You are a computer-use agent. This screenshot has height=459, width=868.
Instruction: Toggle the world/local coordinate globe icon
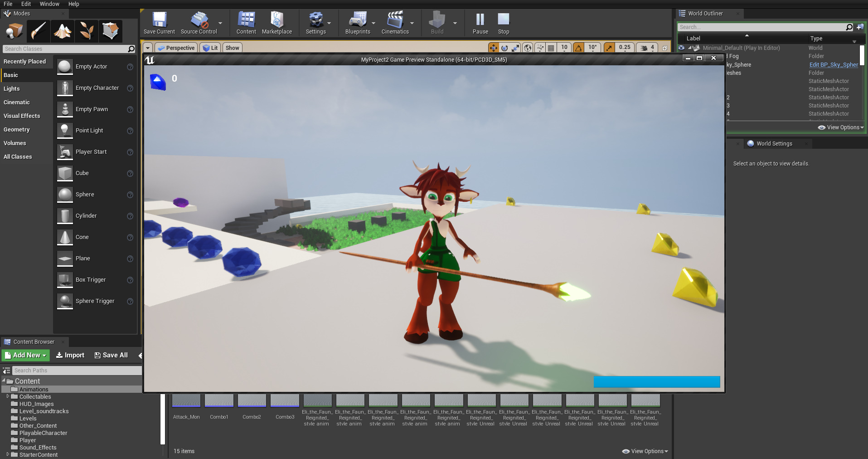click(x=528, y=48)
